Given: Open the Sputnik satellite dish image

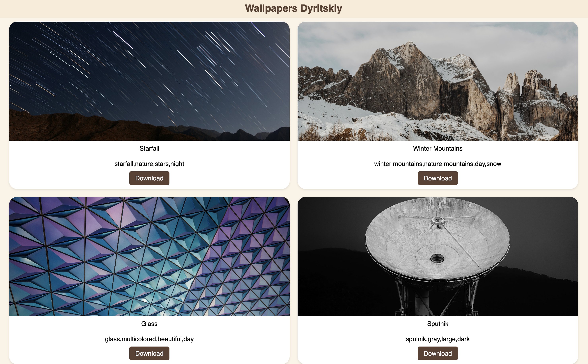Looking at the screenshot, I should point(438,256).
